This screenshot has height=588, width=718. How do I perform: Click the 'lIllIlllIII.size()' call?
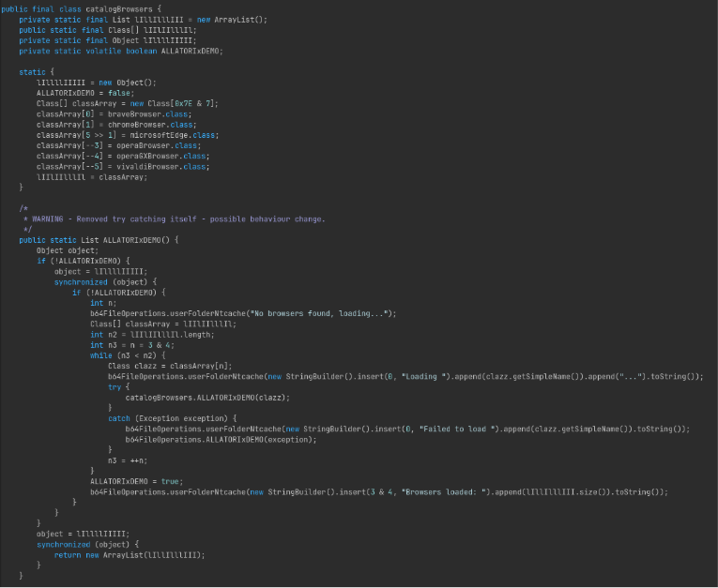tap(566, 493)
